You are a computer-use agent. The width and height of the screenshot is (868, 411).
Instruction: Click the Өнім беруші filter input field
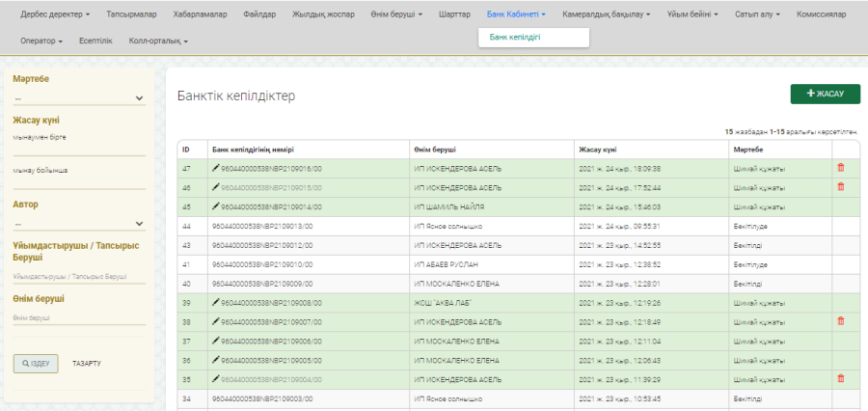[x=79, y=317]
